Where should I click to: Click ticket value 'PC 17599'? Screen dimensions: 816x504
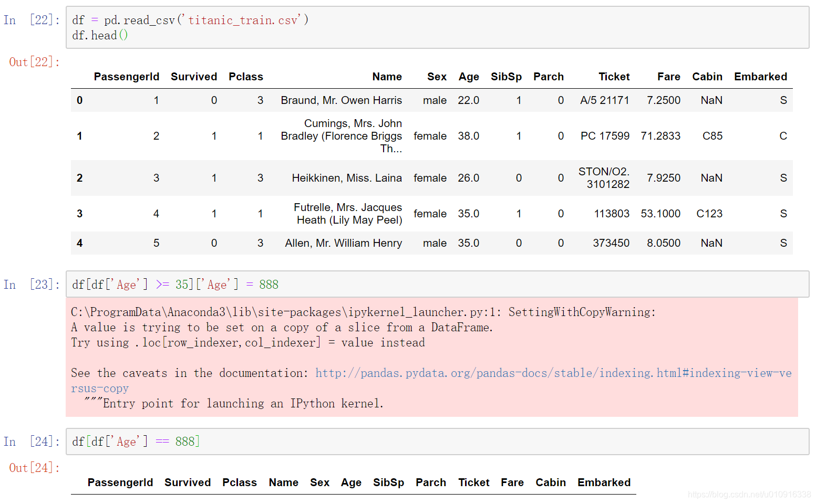(x=605, y=136)
